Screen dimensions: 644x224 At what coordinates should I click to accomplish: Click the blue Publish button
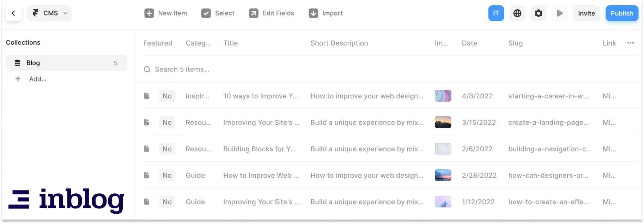(622, 13)
